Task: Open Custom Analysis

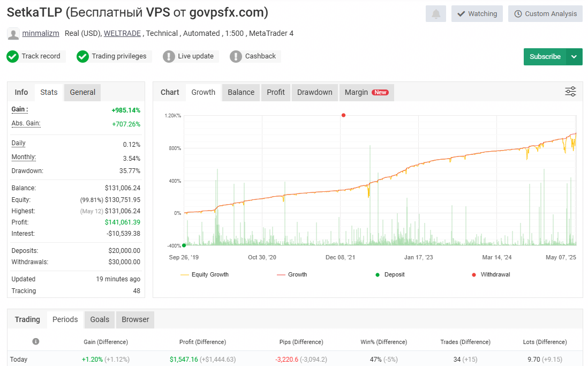Action: point(545,14)
